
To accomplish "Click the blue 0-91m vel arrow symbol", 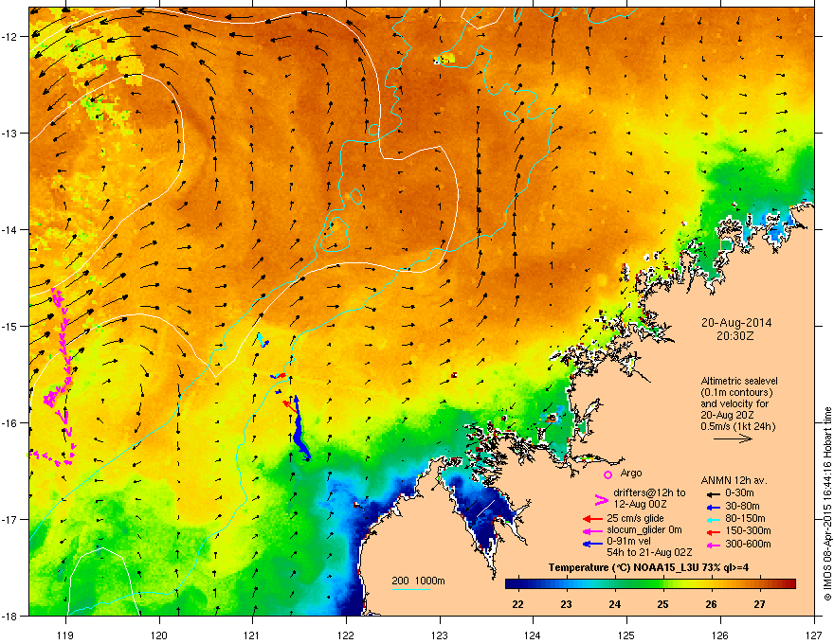I will [x=592, y=544].
